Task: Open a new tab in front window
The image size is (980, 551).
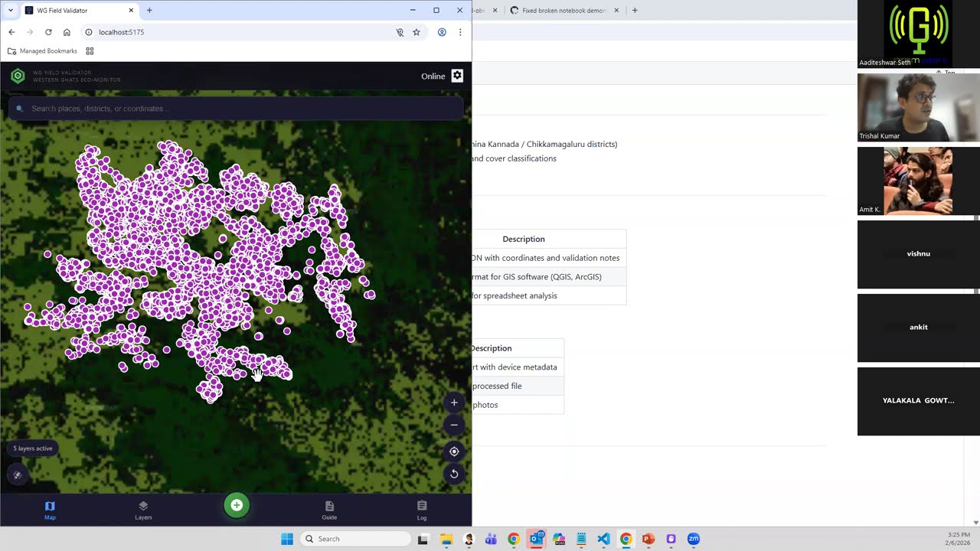Action: [x=149, y=11]
